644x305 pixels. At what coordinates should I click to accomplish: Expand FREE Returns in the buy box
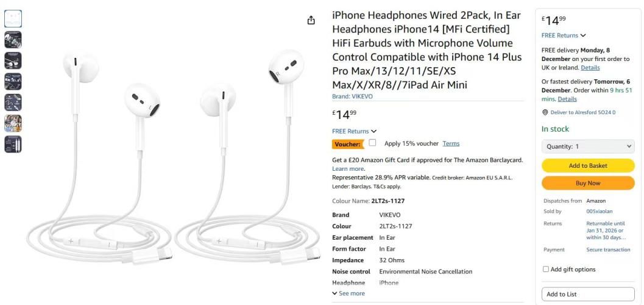[x=564, y=35]
